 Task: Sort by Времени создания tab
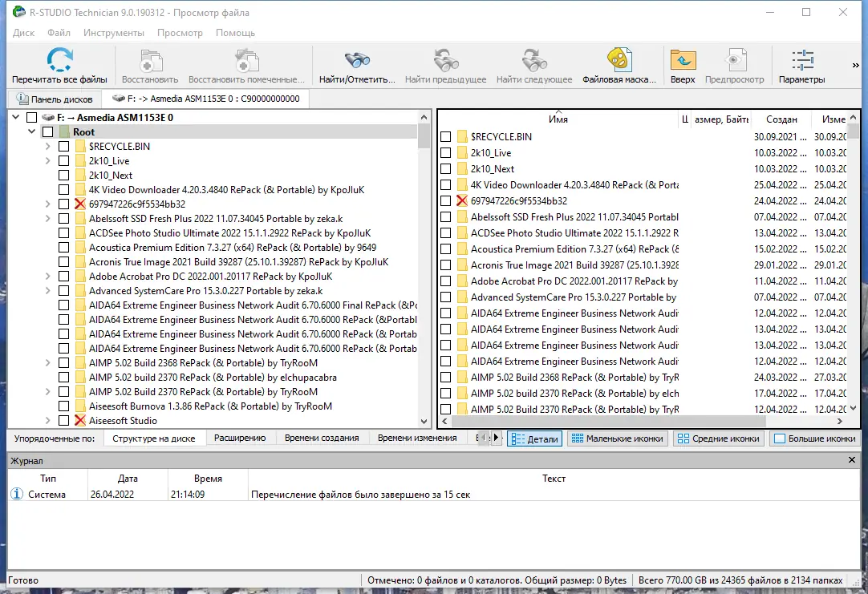pyautogui.click(x=322, y=438)
